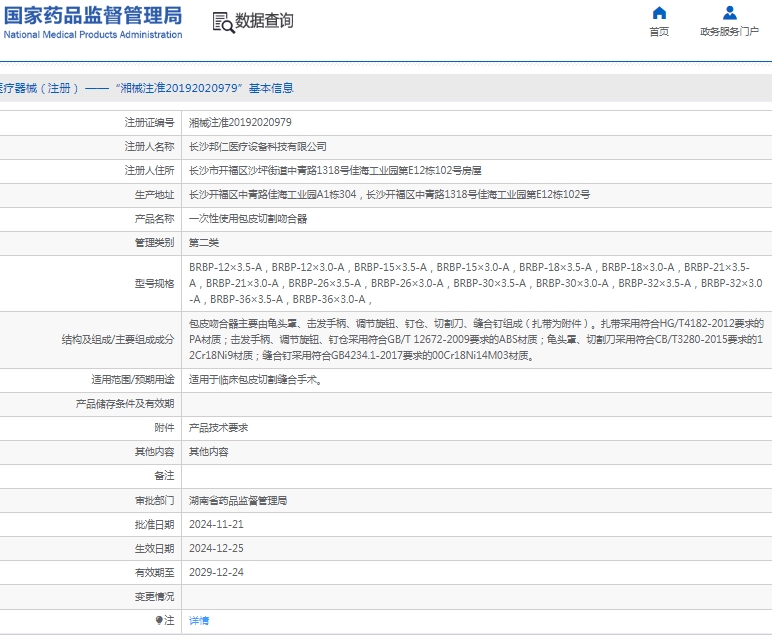This screenshot has height=637, width=772.
Task: Click the 产品技术要求 attachment text
Action: click(218, 428)
